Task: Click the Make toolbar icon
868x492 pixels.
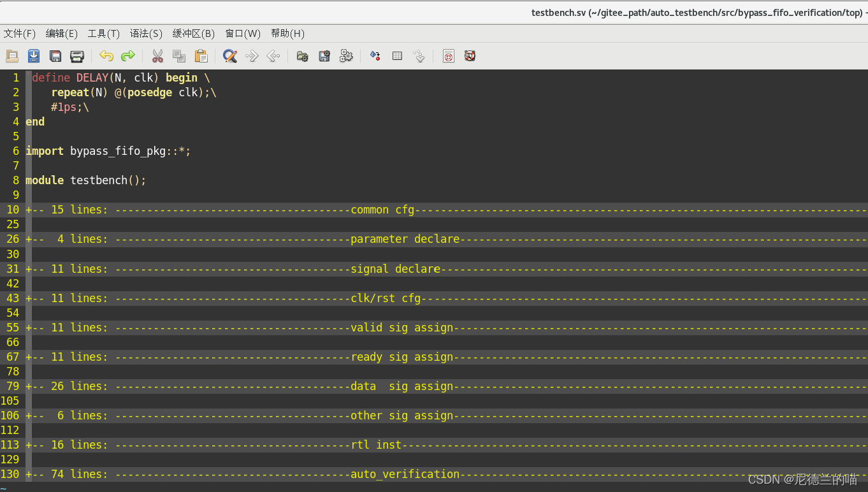Action: click(375, 56)
